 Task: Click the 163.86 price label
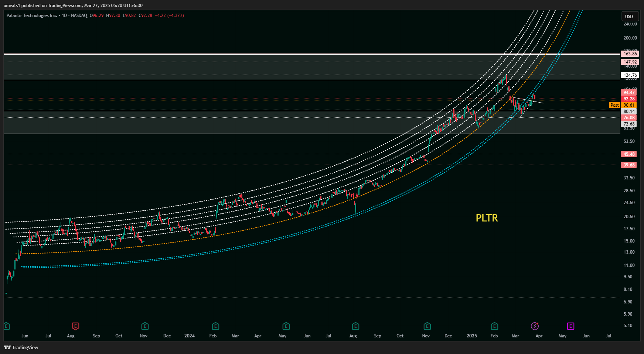click(630, 54)
